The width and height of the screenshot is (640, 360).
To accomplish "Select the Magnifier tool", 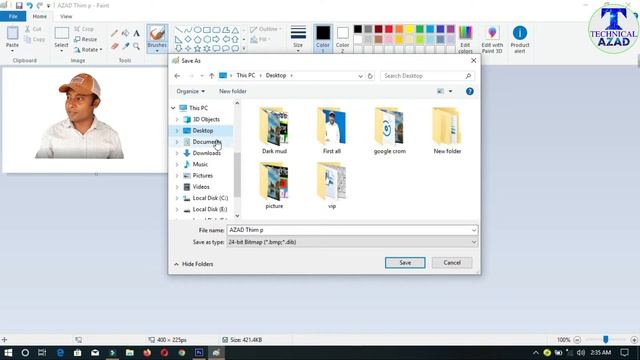I will pyautogui.click(x=136, y=46).
